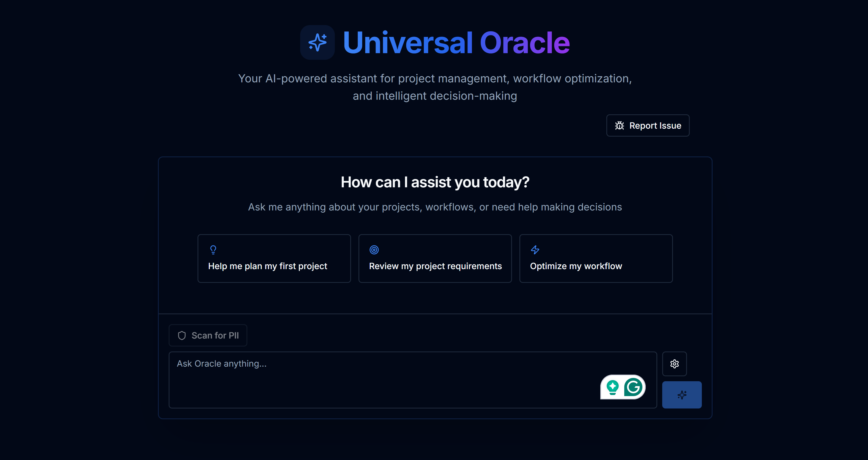Viewport: 868px width, 460px height.
Task: Click the lightbulb icon on the plan project card
Action: (x=213, y=250)
